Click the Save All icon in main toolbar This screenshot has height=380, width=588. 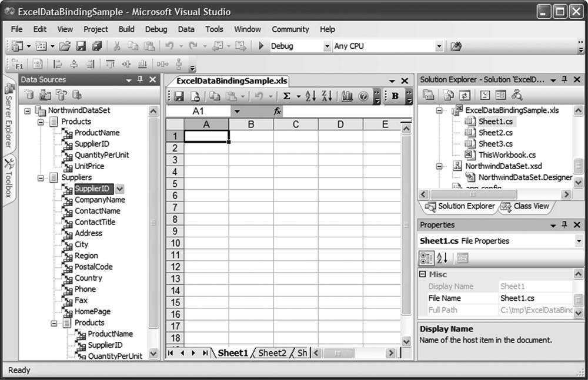[97, 46]
